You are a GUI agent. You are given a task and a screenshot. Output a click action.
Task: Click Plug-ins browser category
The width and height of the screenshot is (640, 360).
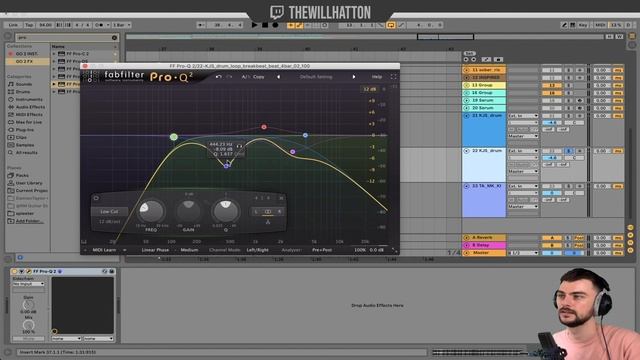pyautogui.click(x=24, y=130)
